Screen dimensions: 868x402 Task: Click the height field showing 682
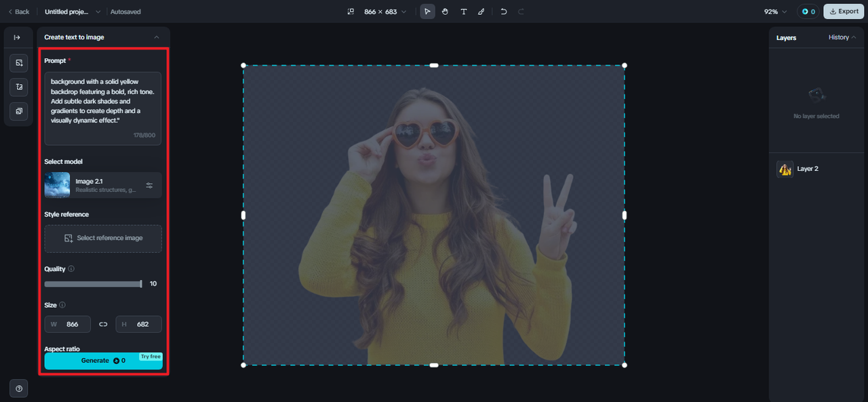(138, 324)
